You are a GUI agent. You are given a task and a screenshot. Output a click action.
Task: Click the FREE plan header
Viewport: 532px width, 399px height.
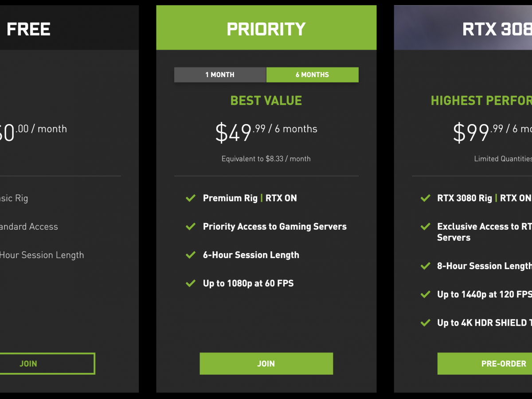pos(28,29)
